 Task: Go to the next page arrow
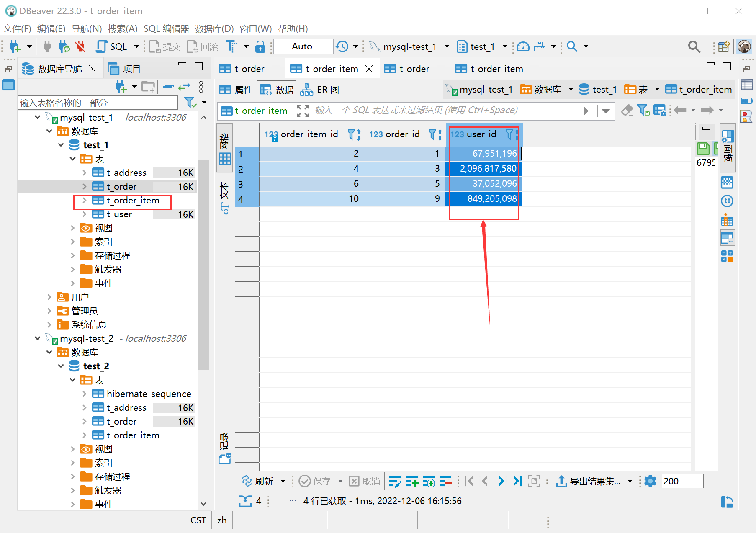501,481
